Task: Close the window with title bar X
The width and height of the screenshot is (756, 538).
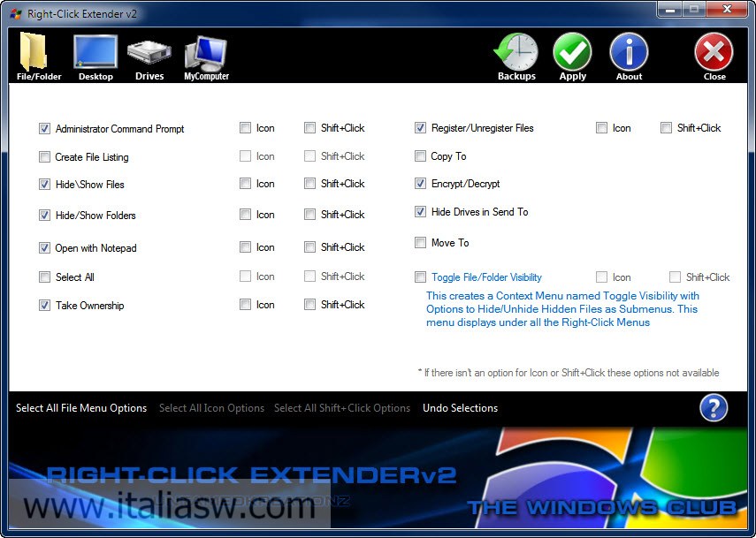Action: point(727,9)
